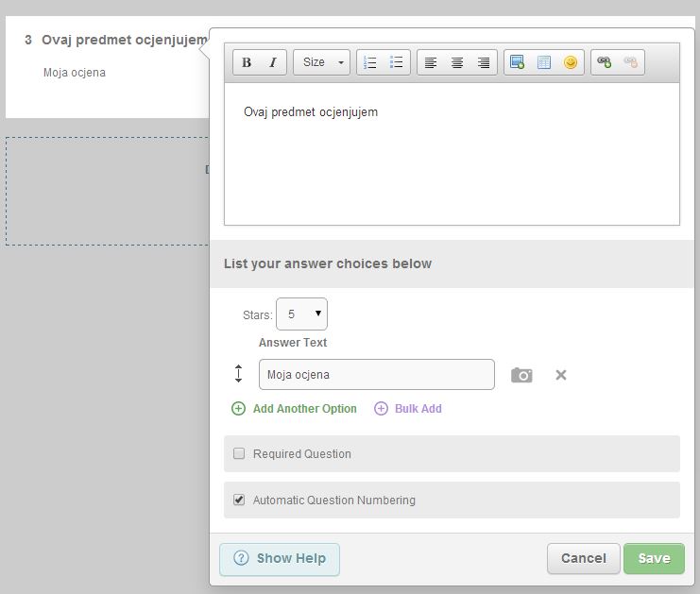Insert a numbered list
Image resolution: width=700 pixels, height=594 pixels.
(370, 62)
